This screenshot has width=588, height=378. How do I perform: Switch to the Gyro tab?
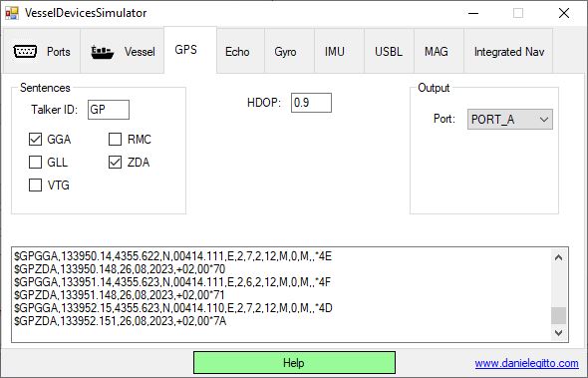pyautogui.click(x=289, y=51)
